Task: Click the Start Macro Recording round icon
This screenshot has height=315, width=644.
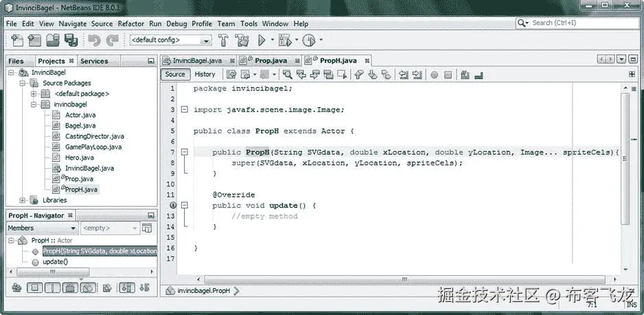Action: click(435, 75)
